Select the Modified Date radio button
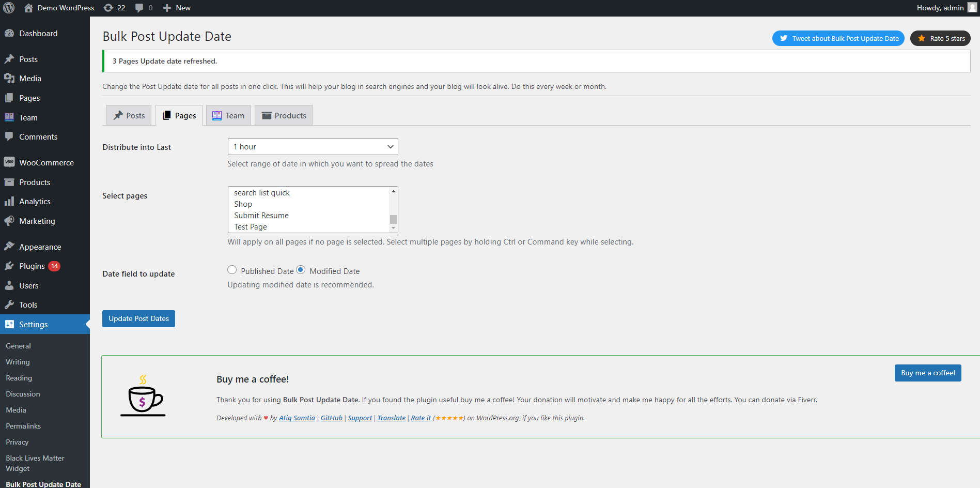This screenshot has width=980, height=488. coord(301,270)
